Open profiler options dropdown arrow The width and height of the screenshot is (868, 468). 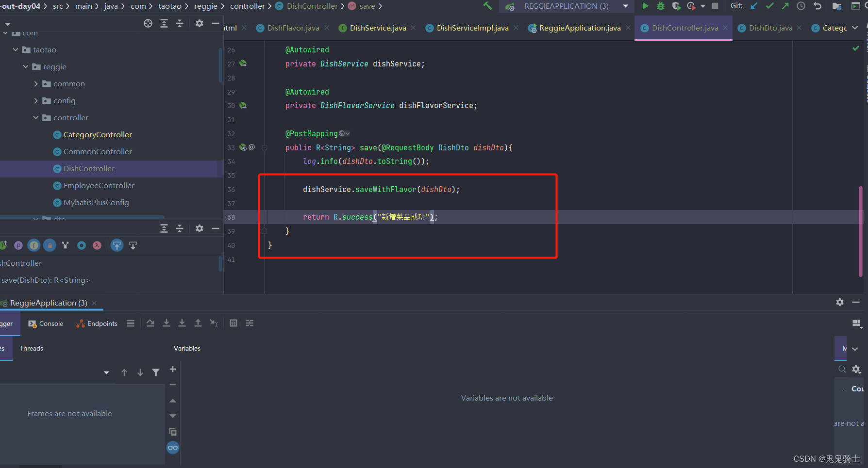(702, 6)
